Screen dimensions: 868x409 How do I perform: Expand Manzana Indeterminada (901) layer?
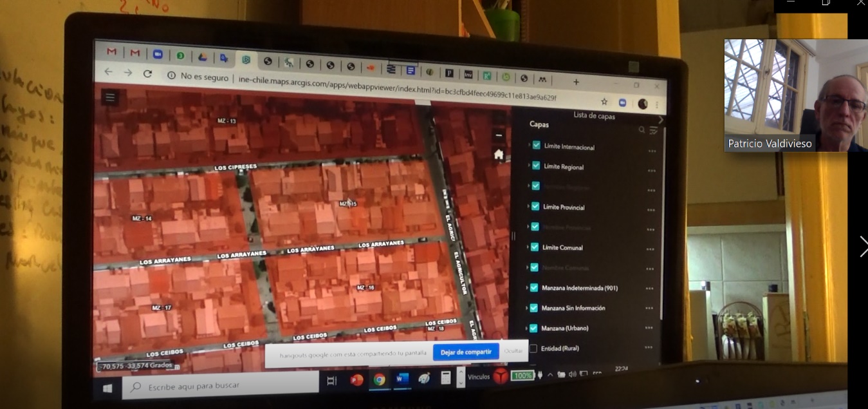tap(527, 287)
